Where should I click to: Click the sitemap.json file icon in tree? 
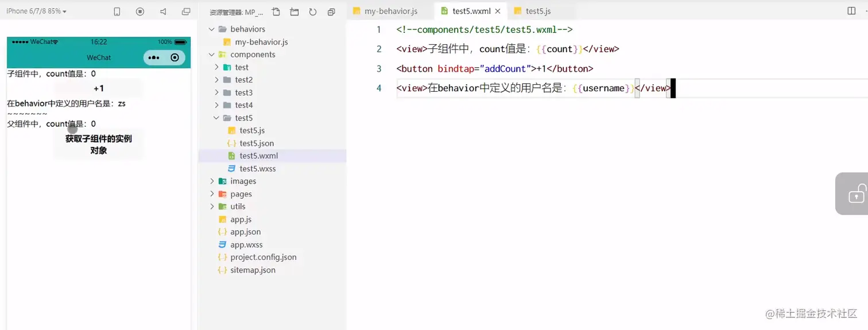[x=222, y=270]
